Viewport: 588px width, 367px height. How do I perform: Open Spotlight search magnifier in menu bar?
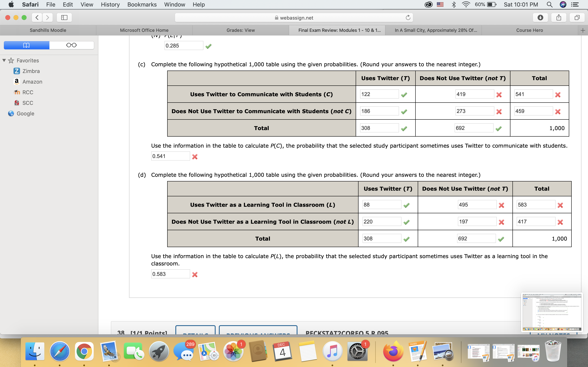549,4
